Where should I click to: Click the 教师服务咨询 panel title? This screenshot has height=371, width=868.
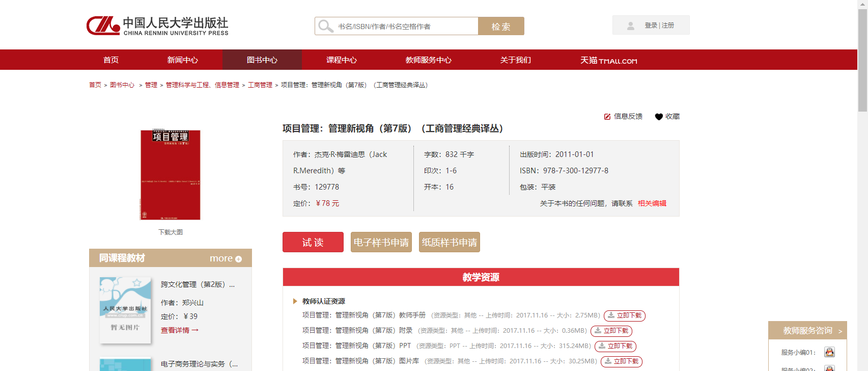click(808, 331)
